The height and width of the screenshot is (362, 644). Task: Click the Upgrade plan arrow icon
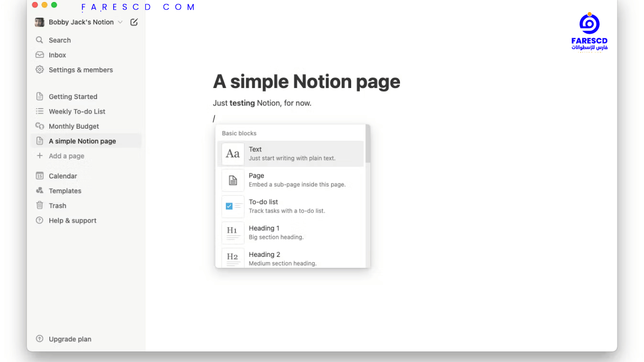tap(40, 339)
